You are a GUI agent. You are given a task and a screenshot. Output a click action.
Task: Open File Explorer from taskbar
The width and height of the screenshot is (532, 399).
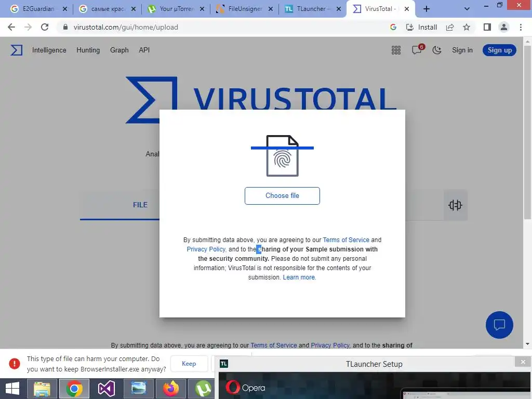click(x=42, y=389)
